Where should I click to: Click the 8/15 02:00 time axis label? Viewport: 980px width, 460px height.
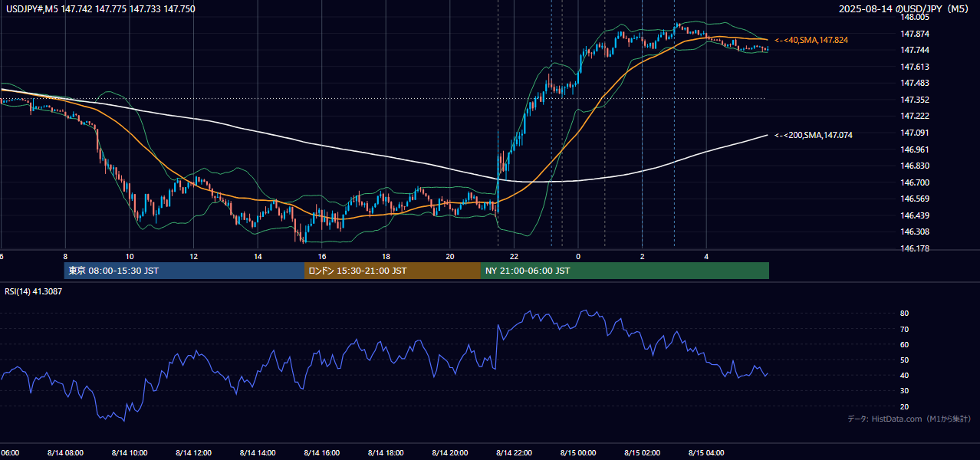(x=643, y=453)
